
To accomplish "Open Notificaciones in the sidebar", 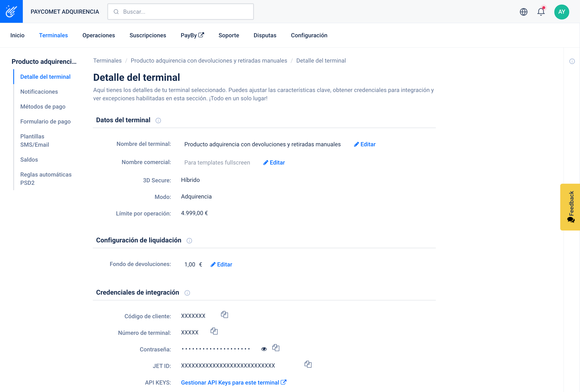I will pyautogui.click(x=39, y=92).
